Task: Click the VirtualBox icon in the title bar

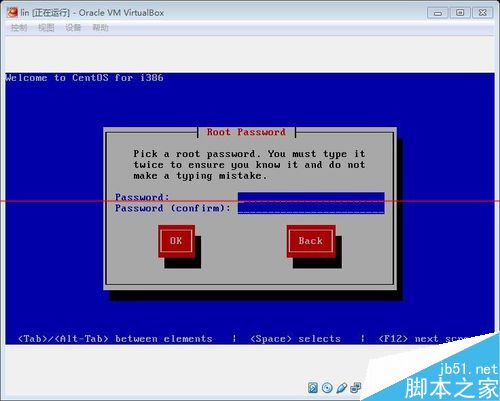Action: coord(12,13)
